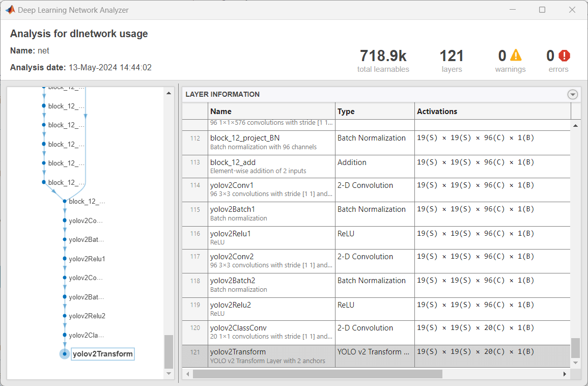Select the yolov2Transform node in graph
Image resolution: width=588 pixels, height=386 pixels.
pyautogui.click(x=102, y=354)
